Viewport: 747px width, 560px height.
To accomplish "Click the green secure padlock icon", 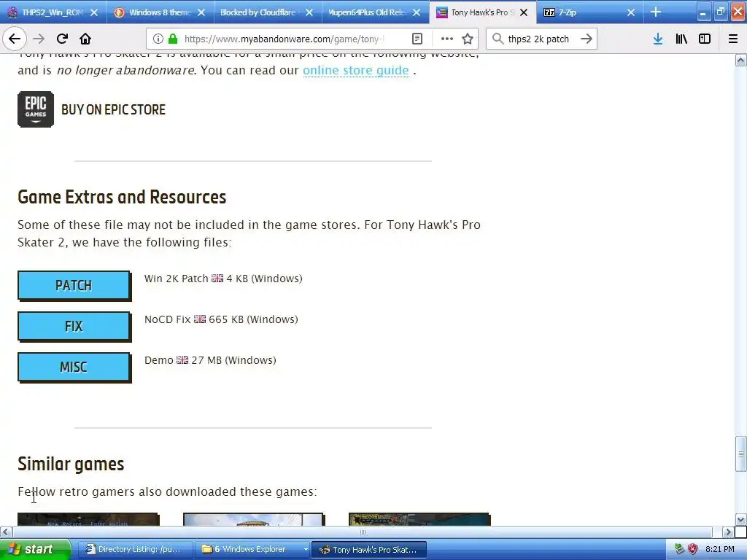I will click(x=173, y=39).
